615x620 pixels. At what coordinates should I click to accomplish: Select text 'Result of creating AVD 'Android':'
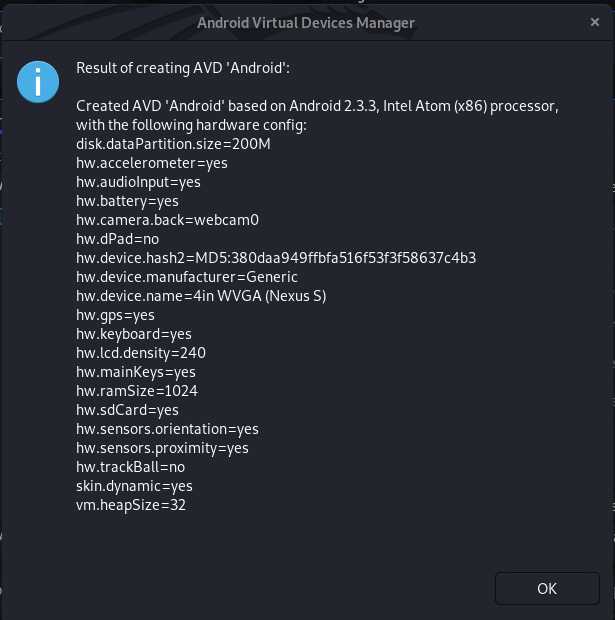(183, 68)
